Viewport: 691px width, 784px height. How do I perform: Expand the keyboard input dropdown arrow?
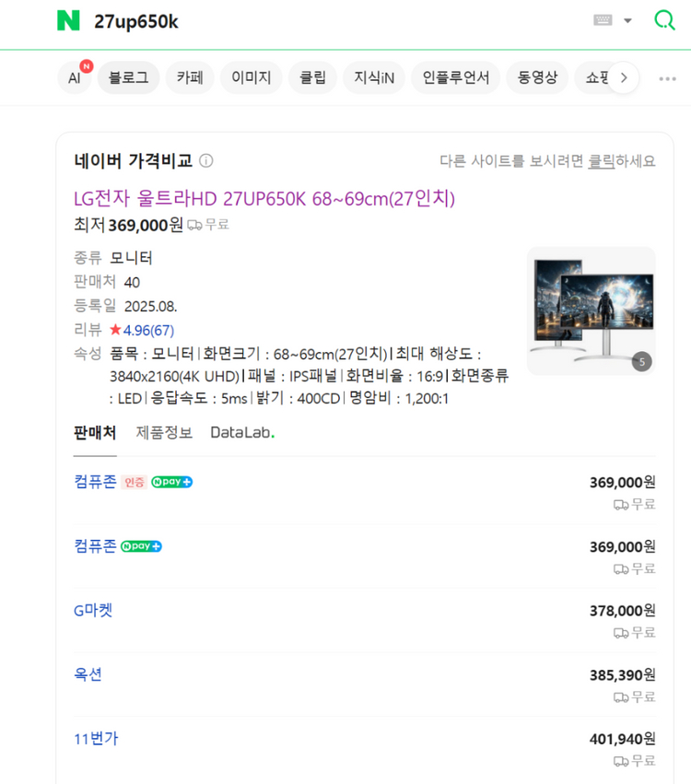pyautogui.click(x=627, y=20)
